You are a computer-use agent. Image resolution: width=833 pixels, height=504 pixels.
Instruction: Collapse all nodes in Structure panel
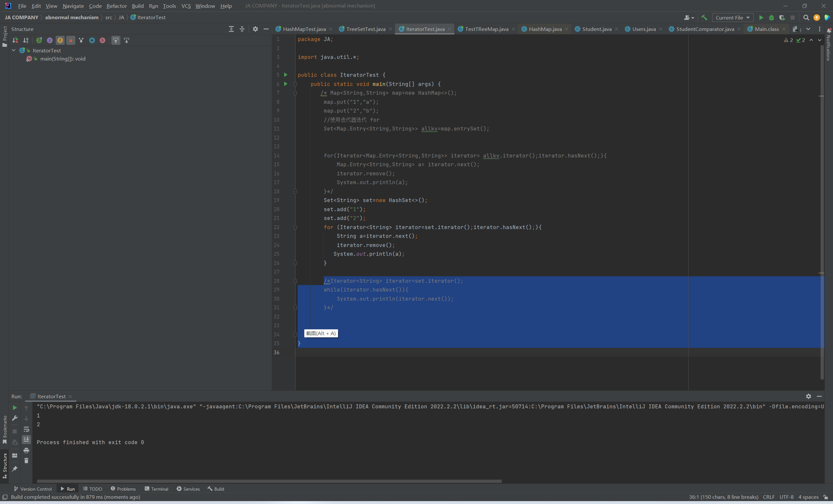click(242, 29)
